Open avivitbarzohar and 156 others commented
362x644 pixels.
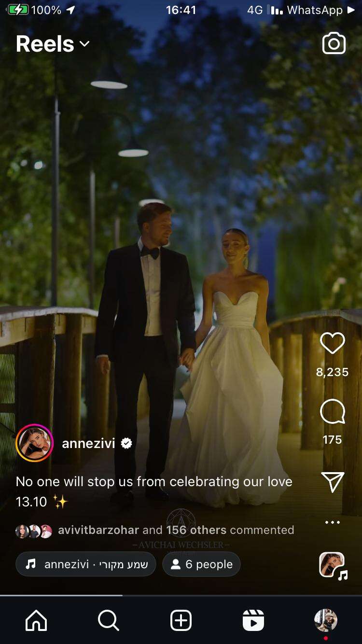click(x=155, y=531)
